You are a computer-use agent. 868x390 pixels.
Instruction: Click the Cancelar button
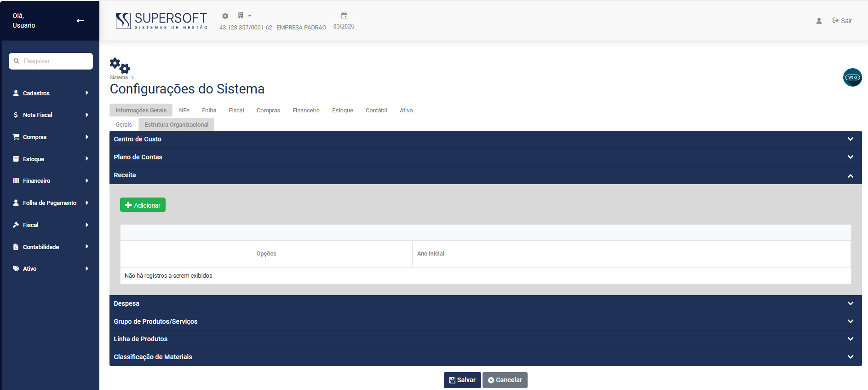pyautogui.click(x=505, y=380)
